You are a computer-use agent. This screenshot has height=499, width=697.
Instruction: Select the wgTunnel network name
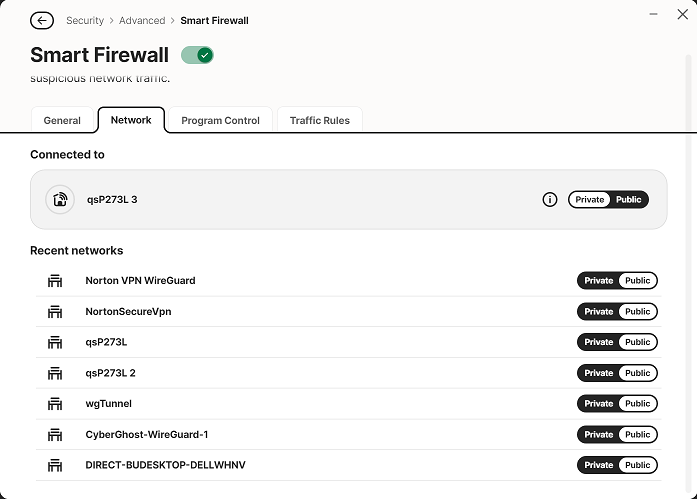[x=108, y=404]
